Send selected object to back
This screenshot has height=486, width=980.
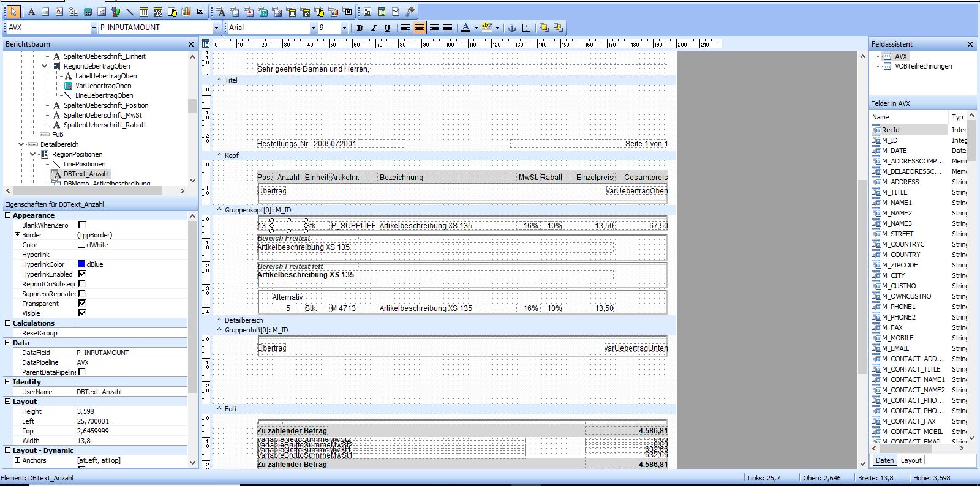click(558, 28)
